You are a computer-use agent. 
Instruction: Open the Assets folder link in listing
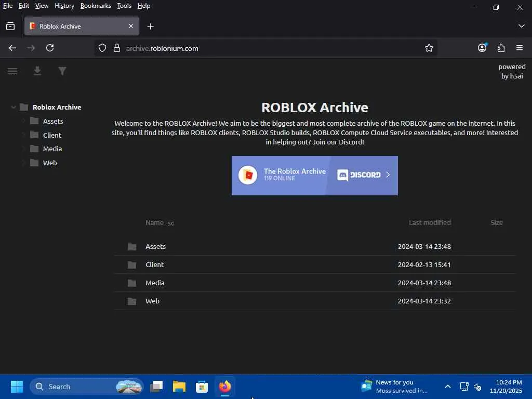pos(156,247)
